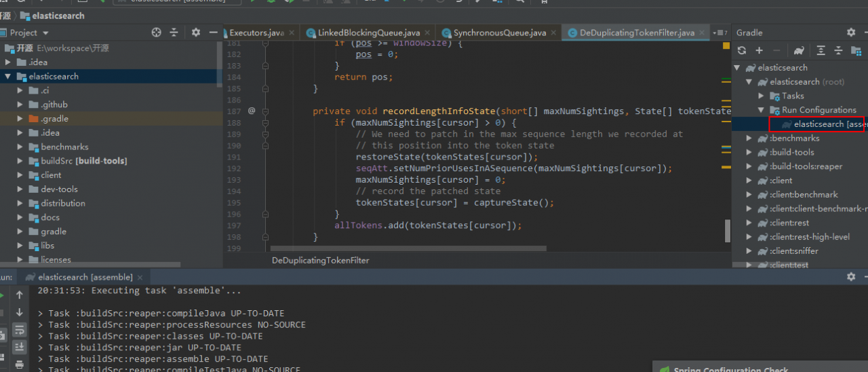
Task: Collapse all in Project panel
Action: coord(174,32)
